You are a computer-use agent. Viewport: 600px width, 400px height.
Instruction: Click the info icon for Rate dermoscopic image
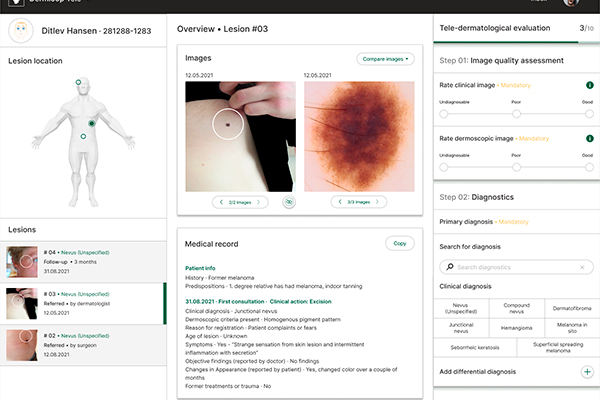(588, 139)
